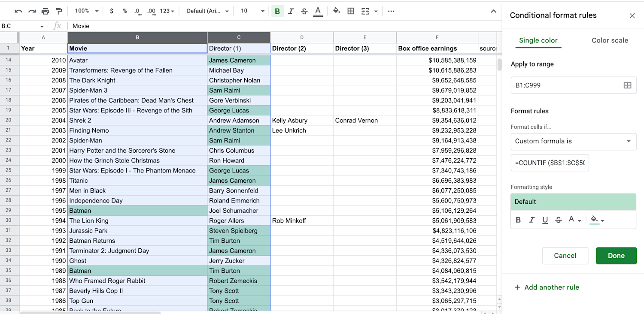Select the Jurassic Park cell
644x314 pixels.
[x=137, y=231]
